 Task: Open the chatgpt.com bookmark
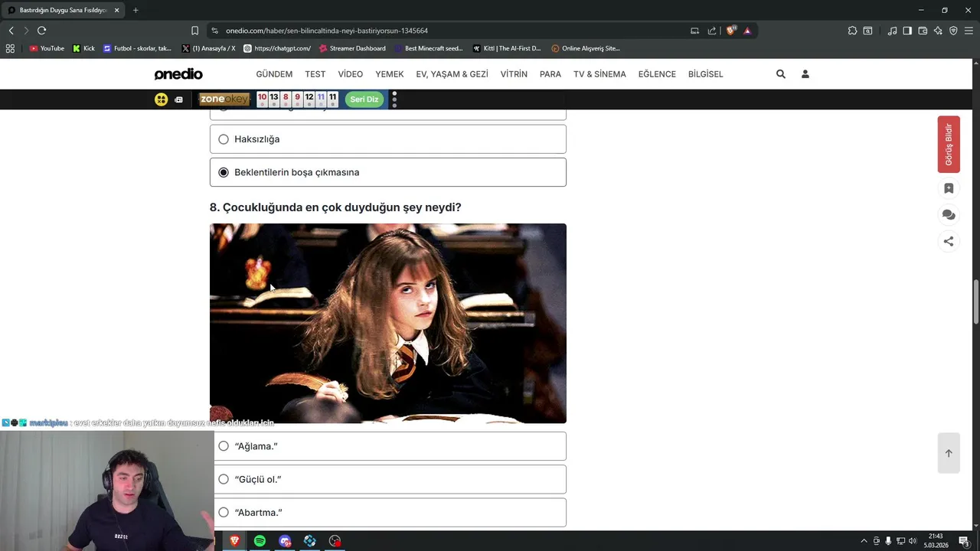[x=277, y=48]
